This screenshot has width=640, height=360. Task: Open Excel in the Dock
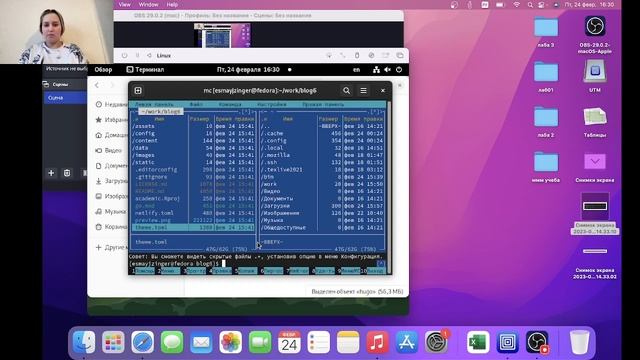click(x=478, y=342)
